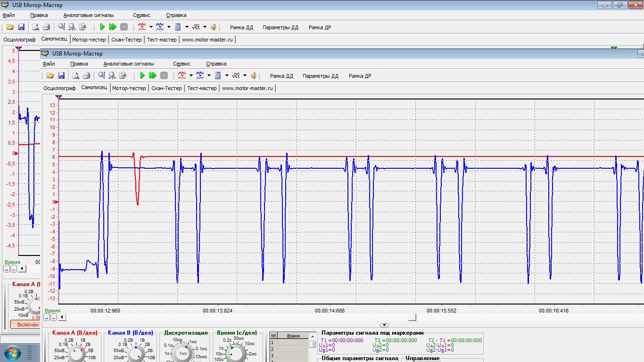The image size is (644, 362).
Task: Click Параметры ДД button in front window
Action: [x=321, y=76]
